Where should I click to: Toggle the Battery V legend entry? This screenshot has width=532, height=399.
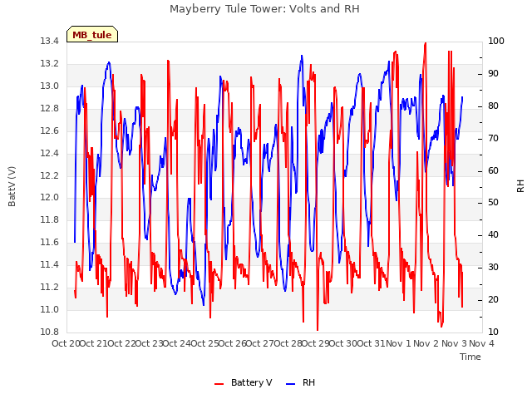coord(244,382)
